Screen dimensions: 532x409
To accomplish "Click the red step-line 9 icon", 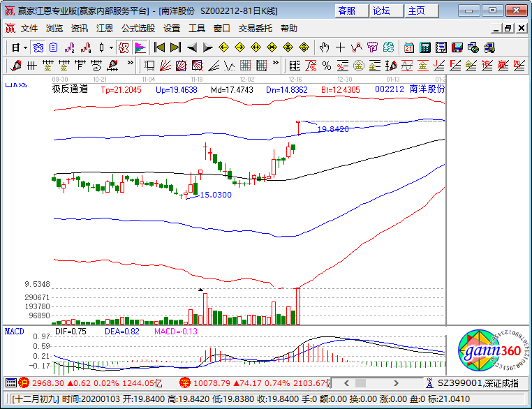I will [85, 47].
